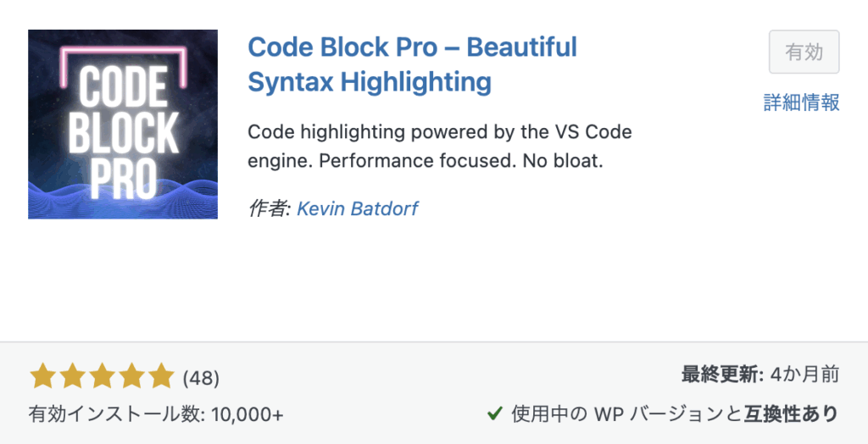Open the Code Block Pro title link

412,64
